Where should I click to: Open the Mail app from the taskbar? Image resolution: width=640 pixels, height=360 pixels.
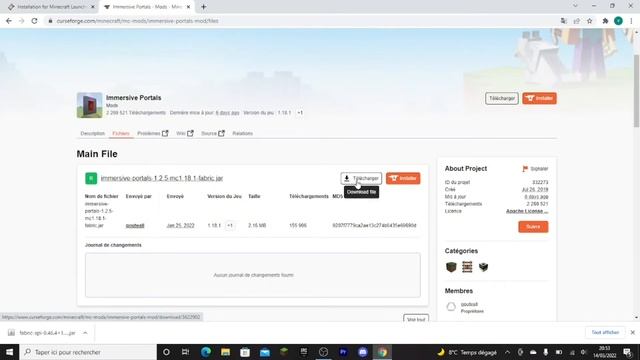(x=264, y=352)
